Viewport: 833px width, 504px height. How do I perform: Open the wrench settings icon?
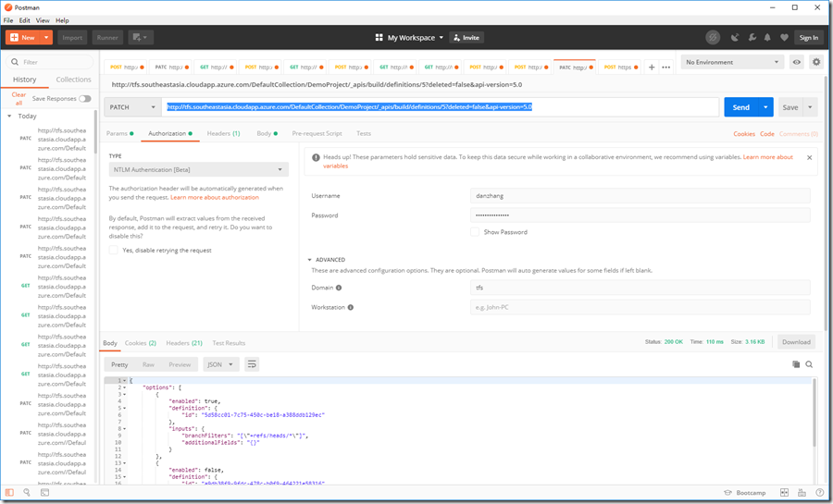(x=752, y=38)
